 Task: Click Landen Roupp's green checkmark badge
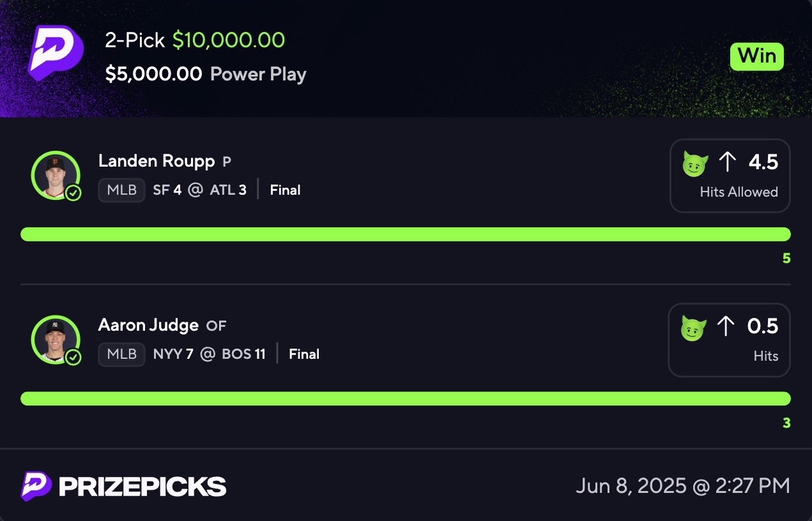pos(73,193)
